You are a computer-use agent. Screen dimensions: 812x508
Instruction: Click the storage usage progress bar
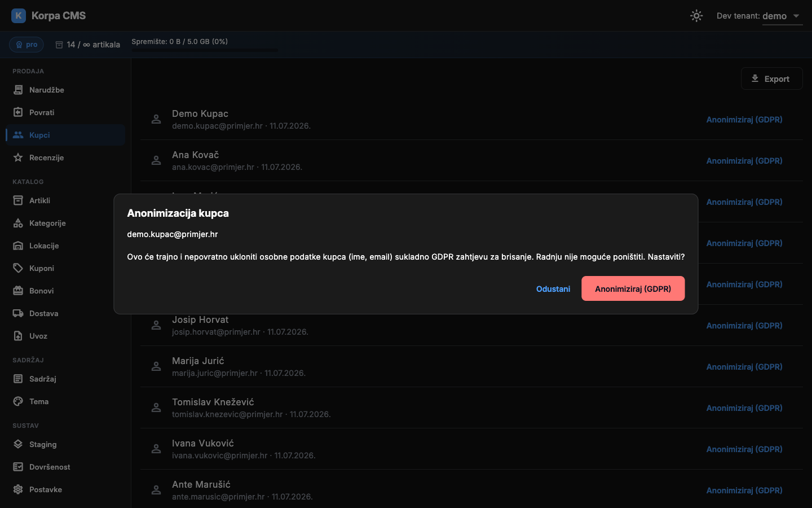click(205, 50)
